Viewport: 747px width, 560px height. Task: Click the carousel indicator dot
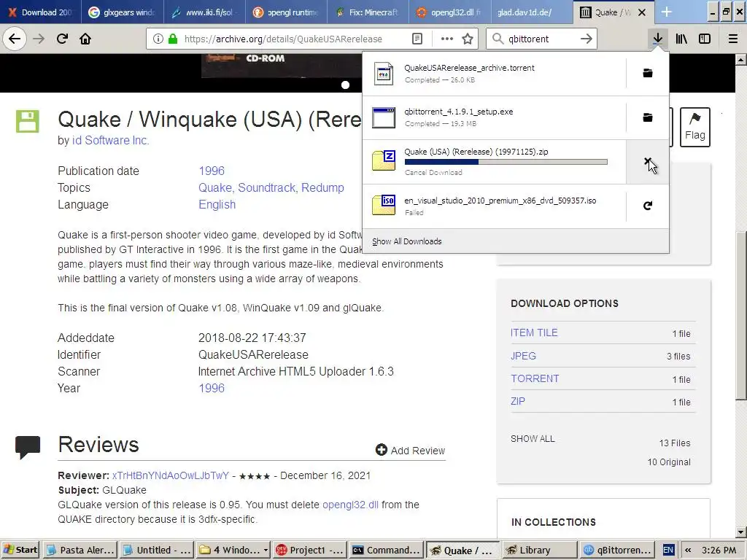[345, 85]
